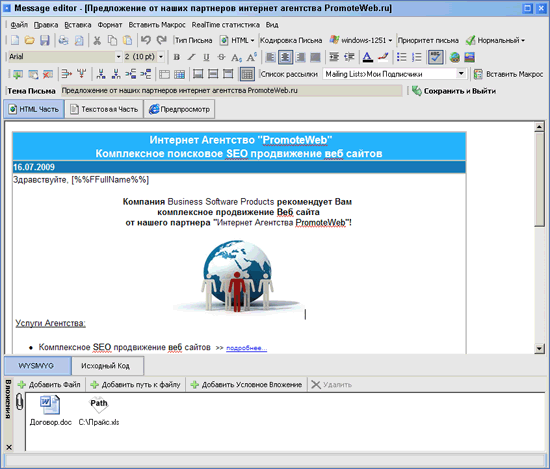The image size is (550, 469).
Task: Insert a hyperlink with globe icon
Action: (455, 57)
